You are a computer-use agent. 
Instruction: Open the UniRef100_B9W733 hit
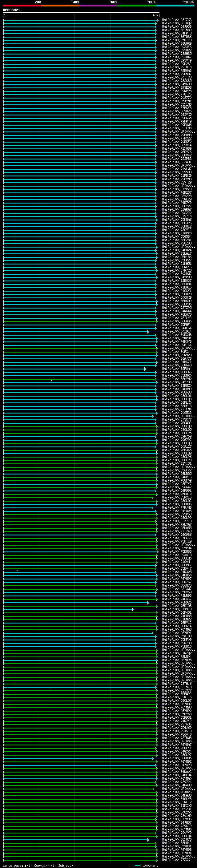(177, 643)
